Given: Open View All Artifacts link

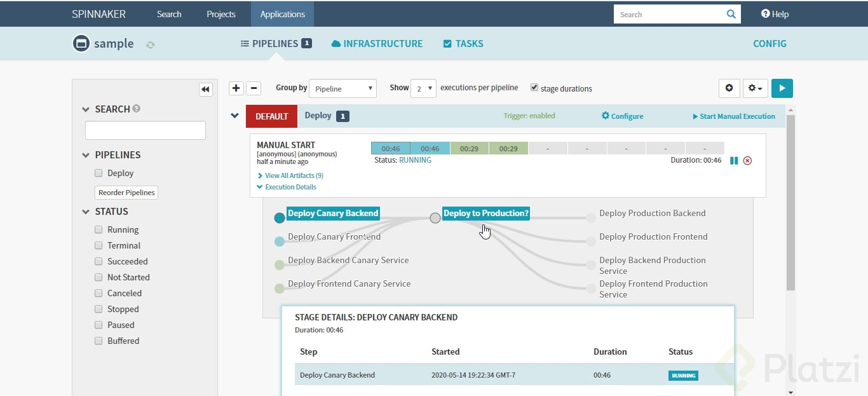Looking at the screenshot, I should pyautogui.click(x=294, y=175).
